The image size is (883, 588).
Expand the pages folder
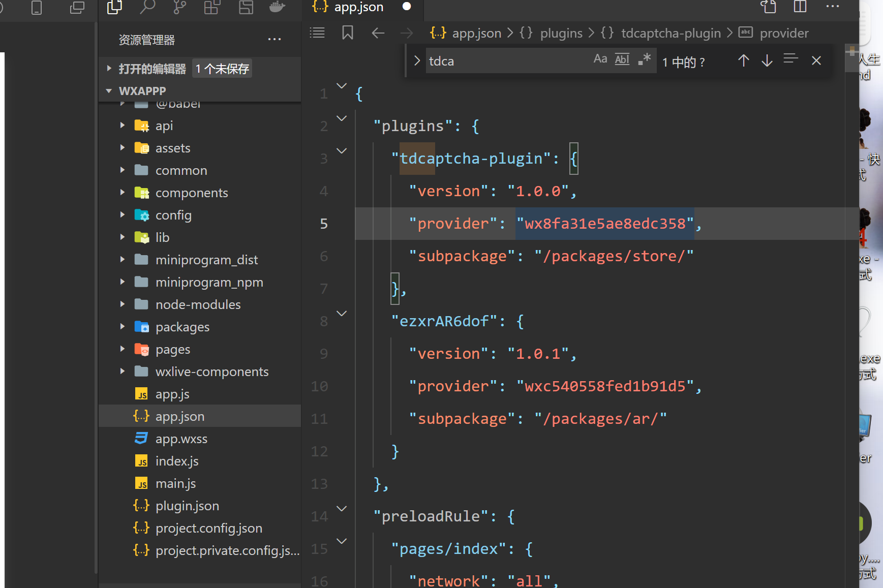pos(123,349)
